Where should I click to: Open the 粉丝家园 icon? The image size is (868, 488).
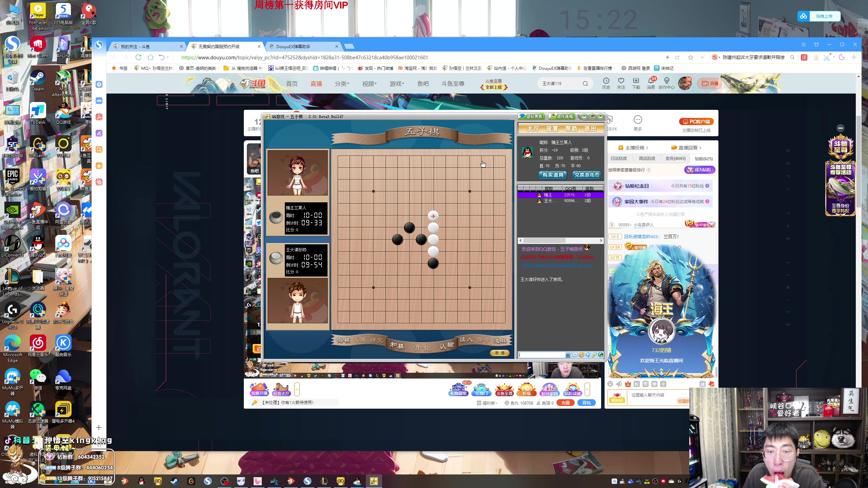(549, 389)
